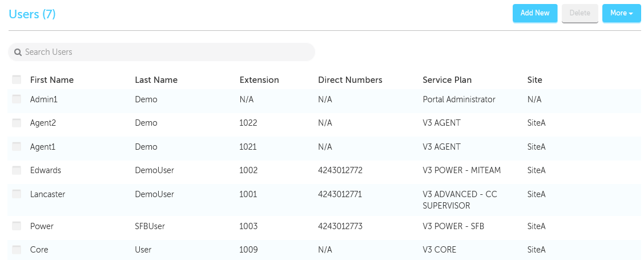This screenshot has height=260, width=644.
Task: Sort by Extension column header
Action: click(x=259, y=80)
